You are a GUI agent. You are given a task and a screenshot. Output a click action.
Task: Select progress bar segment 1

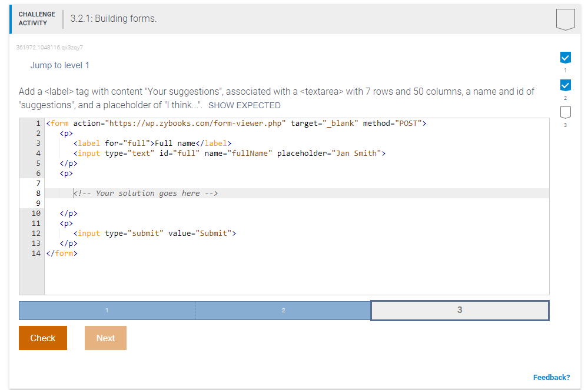[x=106, y=310]
